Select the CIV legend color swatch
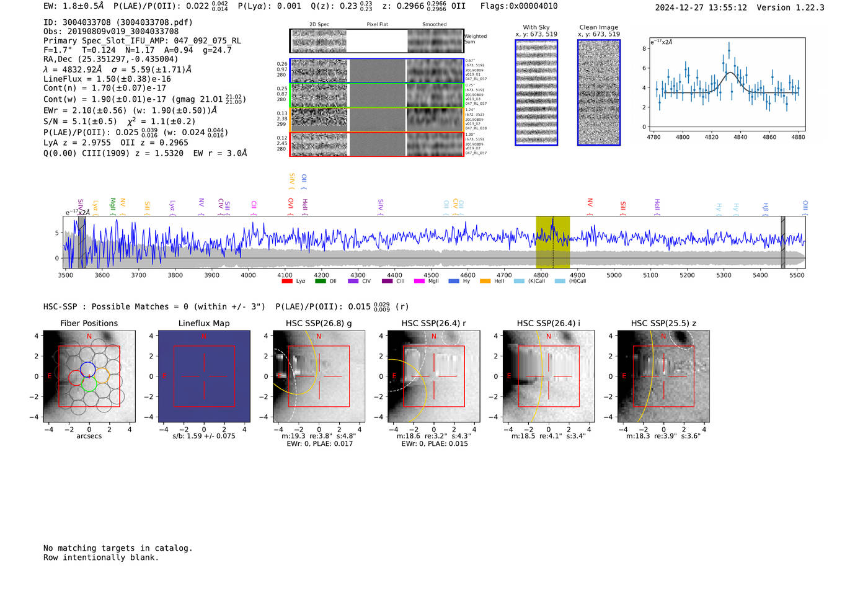The height and width of the screenshot is (591, 868). [x=353, y=282]
